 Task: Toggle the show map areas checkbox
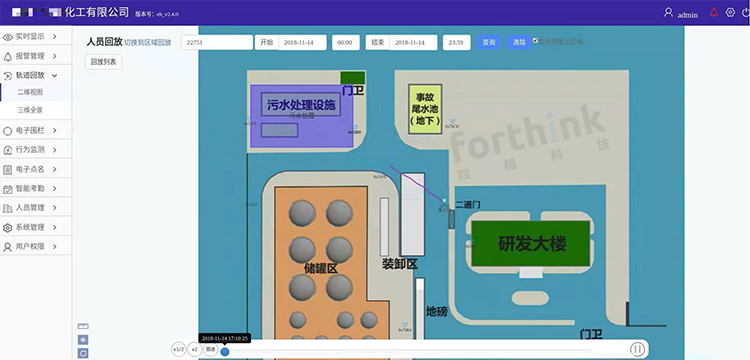535,41
